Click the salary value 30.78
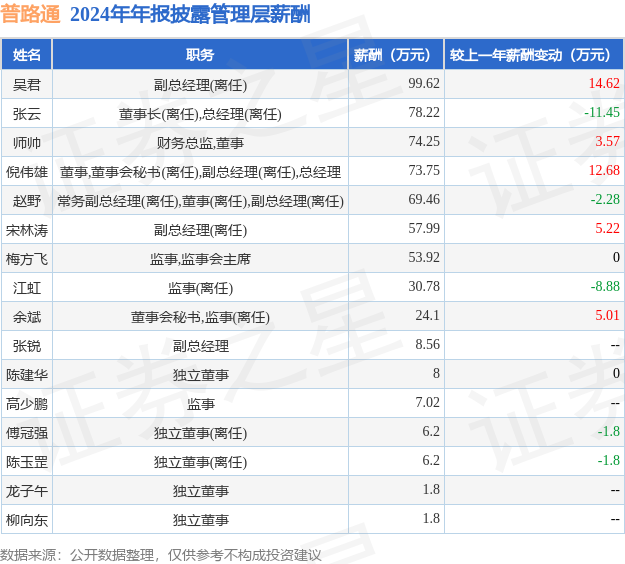 [424, 287]
